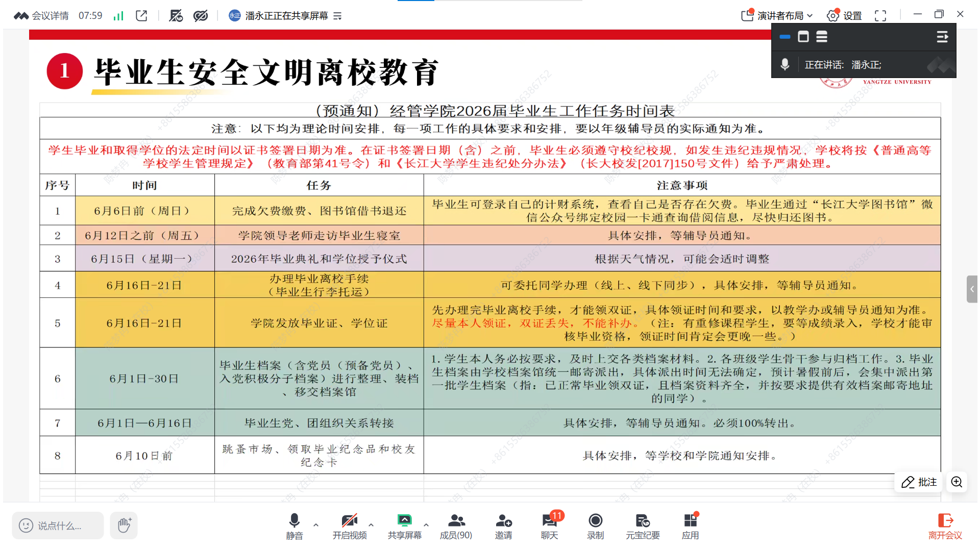The width and height of the screenshot is (980, 551).
Task: Open 设置 settings menu
Action: tap(844, 16)
